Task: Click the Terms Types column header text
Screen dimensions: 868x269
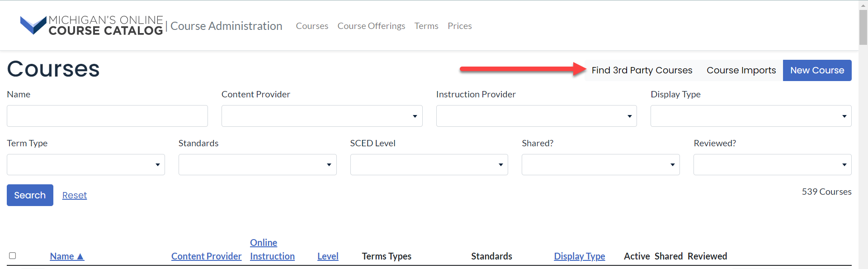Action: coord(387,256)
